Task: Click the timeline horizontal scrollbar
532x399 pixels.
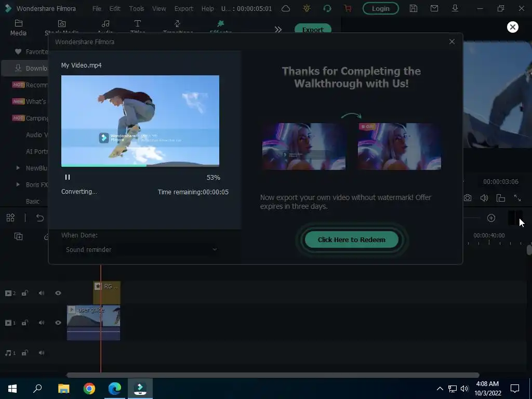Action: coord(273,375)
